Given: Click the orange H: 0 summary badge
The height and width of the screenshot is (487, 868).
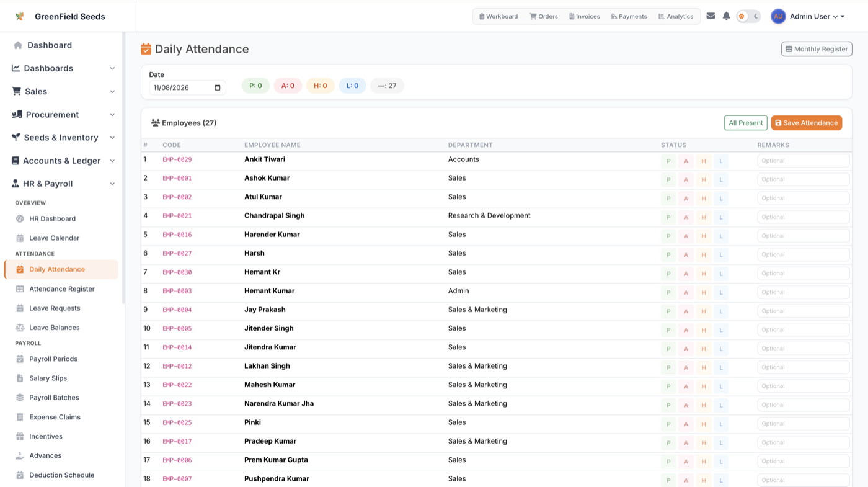Looking at the screenshot, I should click(x=320, y=86).
